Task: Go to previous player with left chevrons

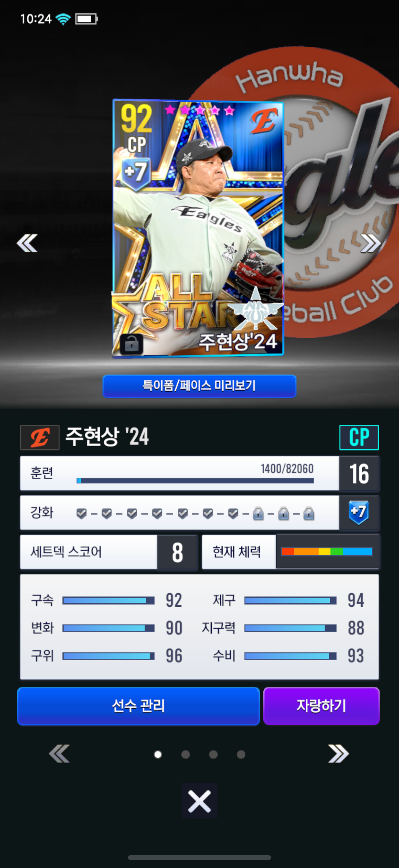Action: (27, 243)
